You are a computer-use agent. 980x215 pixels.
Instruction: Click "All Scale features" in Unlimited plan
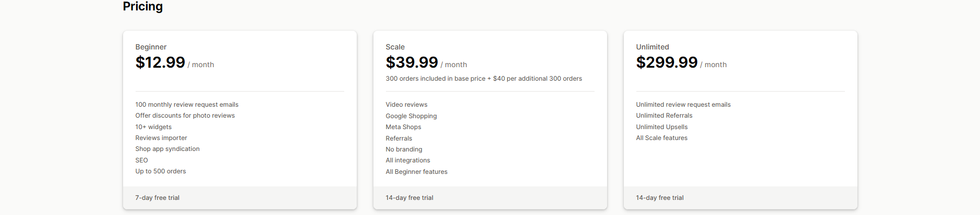point(661,138)
